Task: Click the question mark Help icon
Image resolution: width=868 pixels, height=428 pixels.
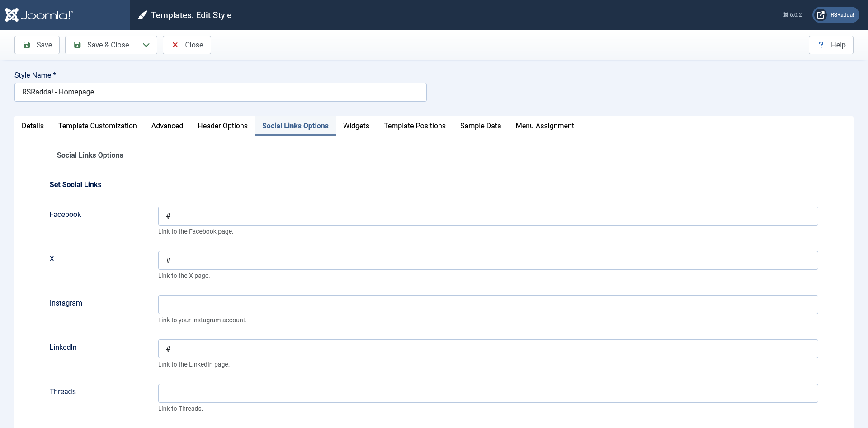Action: pos(821,45)
